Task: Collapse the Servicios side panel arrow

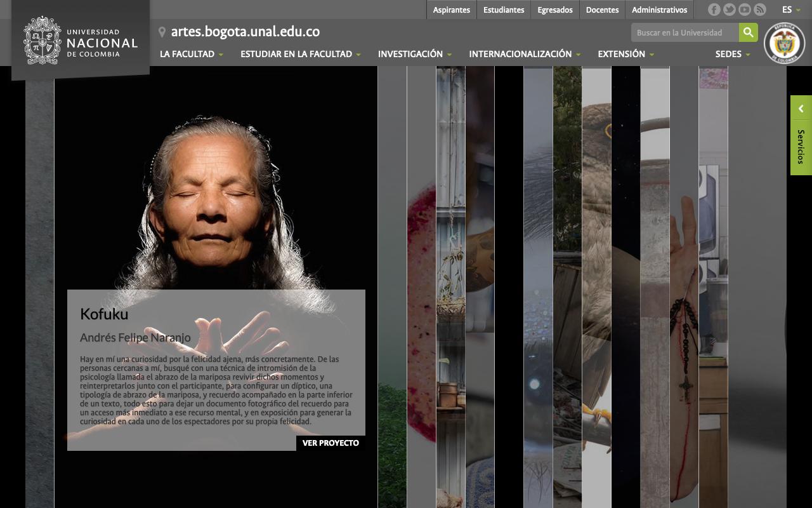Action: [801, 109]
